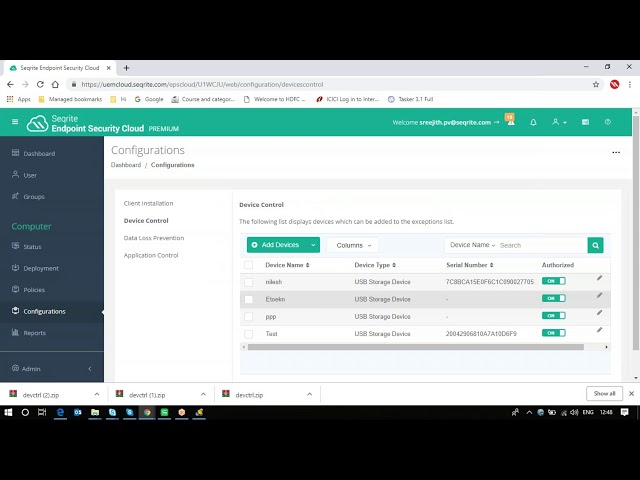Viewport: 640px width, 480px height.
Task: Open the notifications bell icon
Action: [533, 122]
